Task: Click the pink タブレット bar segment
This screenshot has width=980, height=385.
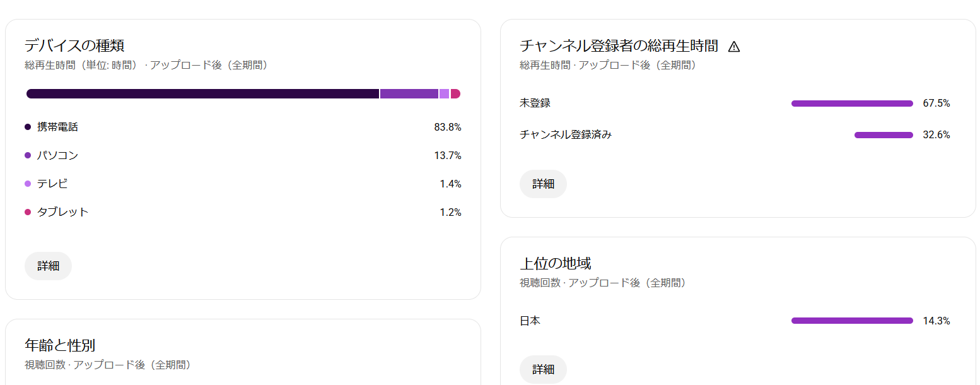Action: click(455, 94)
